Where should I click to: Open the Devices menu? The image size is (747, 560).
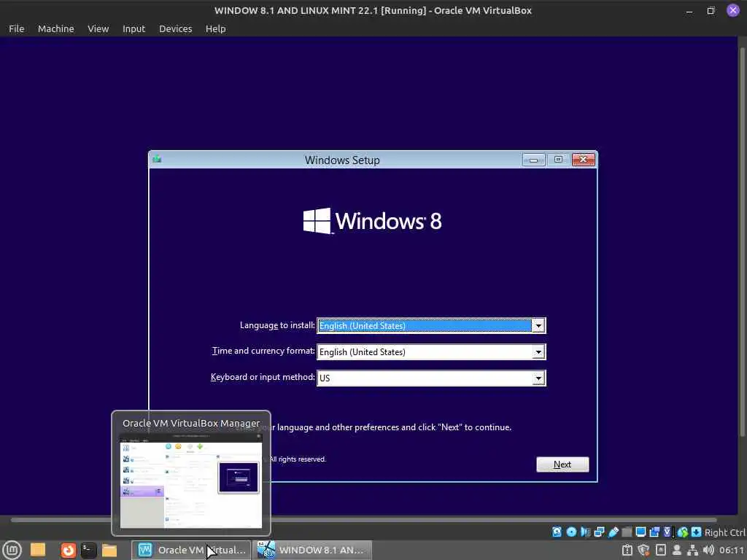175,28
